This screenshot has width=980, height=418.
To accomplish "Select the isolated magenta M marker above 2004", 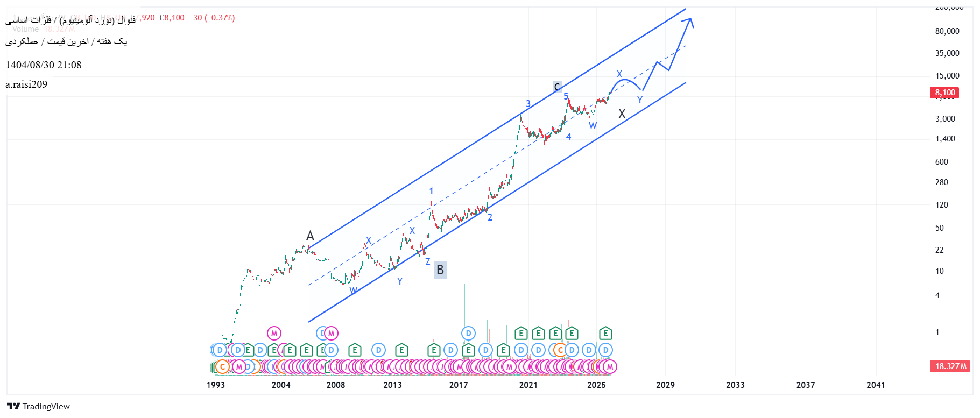I will click(x=274, y=334).
